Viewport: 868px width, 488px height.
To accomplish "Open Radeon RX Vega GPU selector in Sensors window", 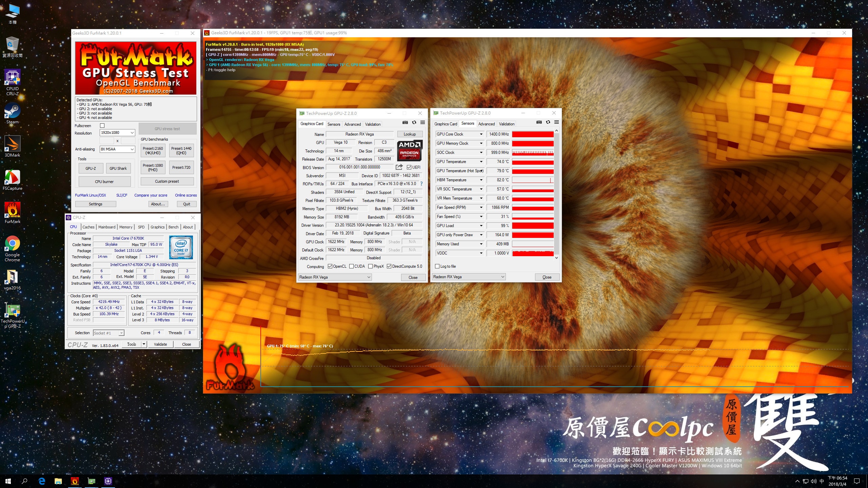I will [469, 277].
